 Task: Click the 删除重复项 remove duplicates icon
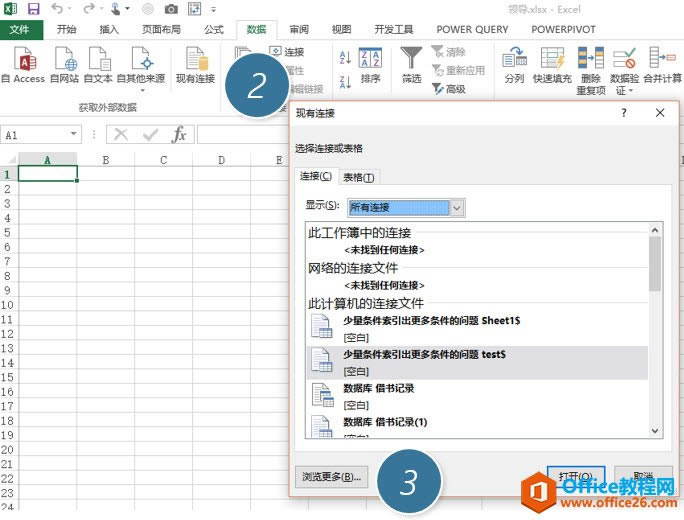coord(591,58)
